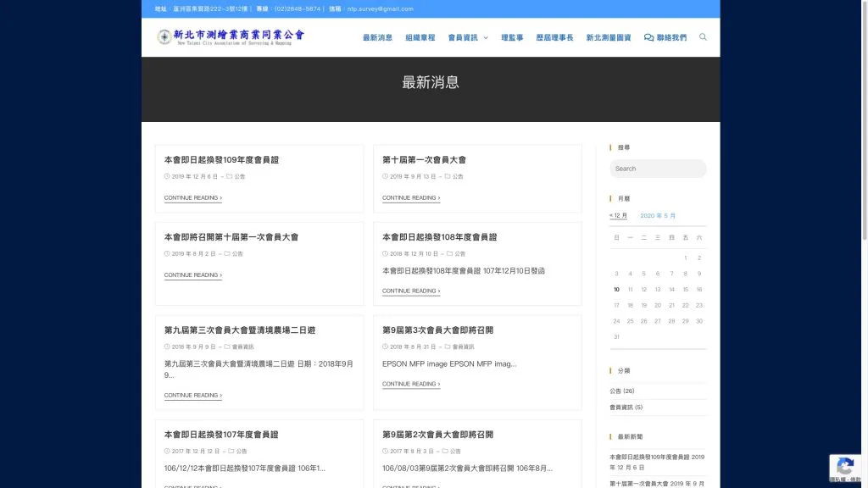Open 新北測量圖資 from navigation
This screenshot has height=488, width=868.
click(608, 38)
